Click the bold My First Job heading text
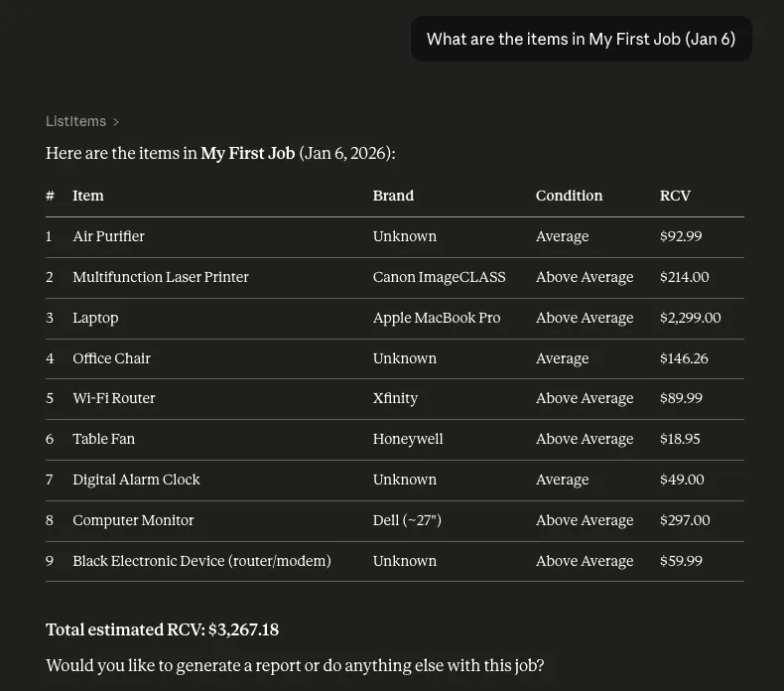 tap(247, 153)
